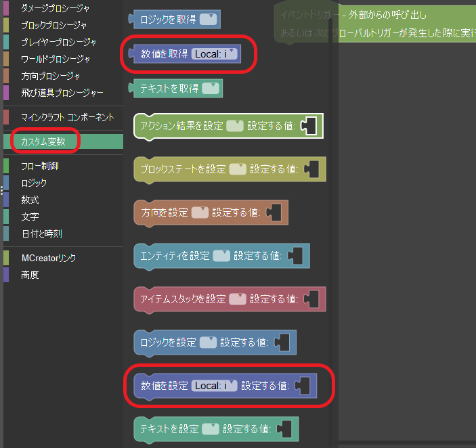
Task: Expand variable dropdown in ロジックを取得 block
Action: [x=208, y=20]
